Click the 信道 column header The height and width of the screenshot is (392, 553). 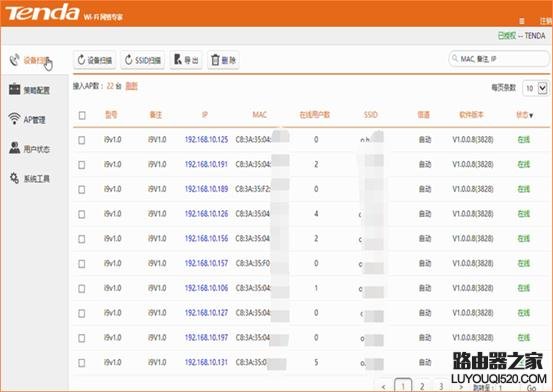(x=423, y=115)
